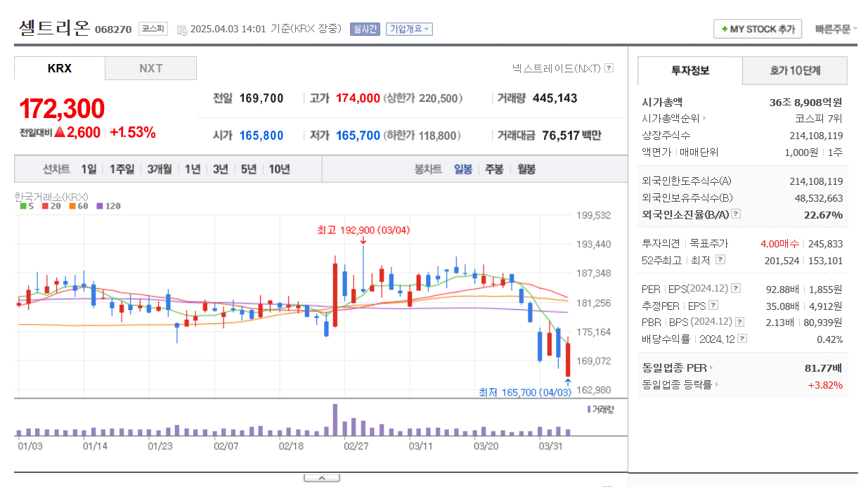The width and height of the screenshot is (868, 487).
Task: Select the 일봉 daily candlestick chart
Action: click(x=463, y=169)
